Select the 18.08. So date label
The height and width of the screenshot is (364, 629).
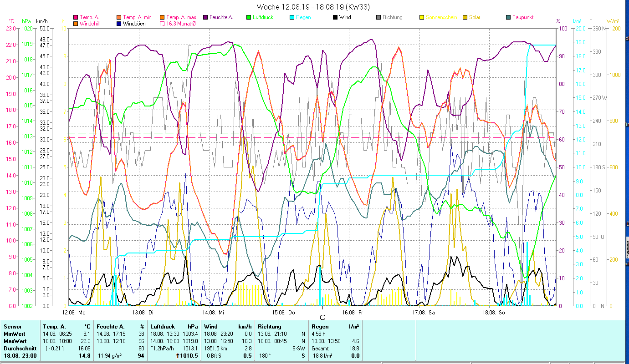pyautogui.click(x=493, y=313)
